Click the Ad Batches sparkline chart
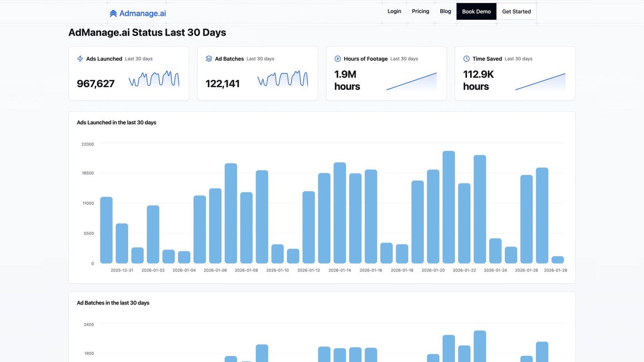644x362 pixels. click(x=282, y=79)
